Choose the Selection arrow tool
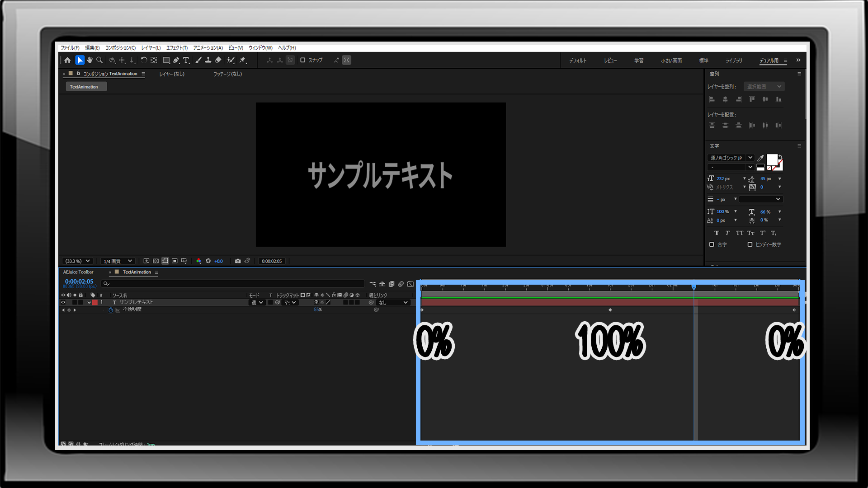The width and height of the screenshot is (868, 488). pos(80,60)
